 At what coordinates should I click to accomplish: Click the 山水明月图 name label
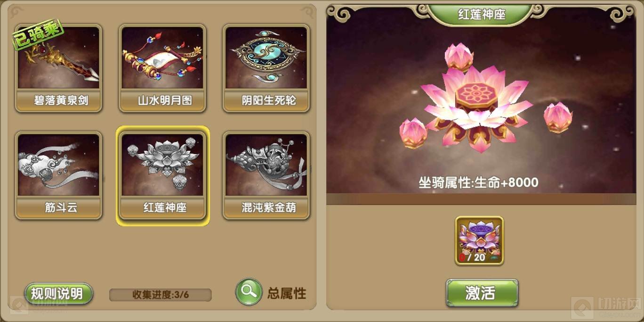coord(162,100)
